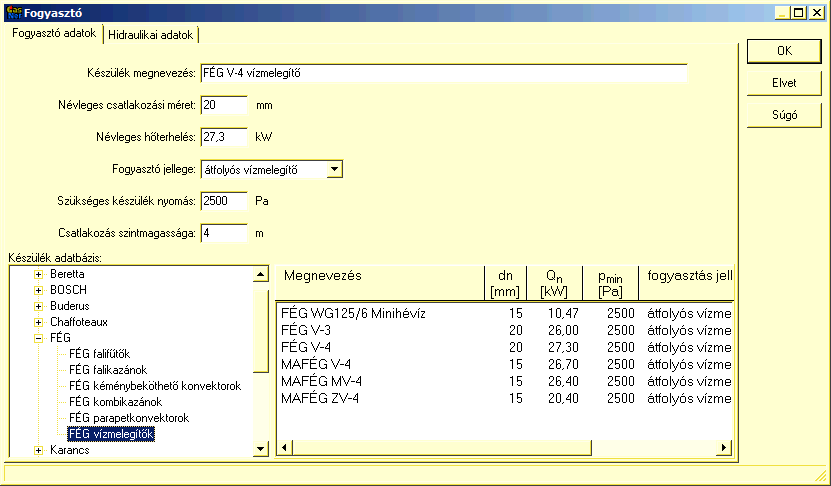
Task: Expand the BOSCH tree node
Action: (x=38, y=290)
